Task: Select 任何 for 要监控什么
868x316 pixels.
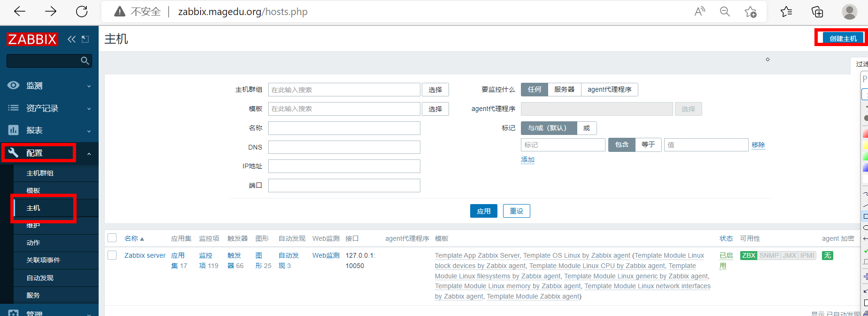Action: pyautogui.click(x=535, y=89)
